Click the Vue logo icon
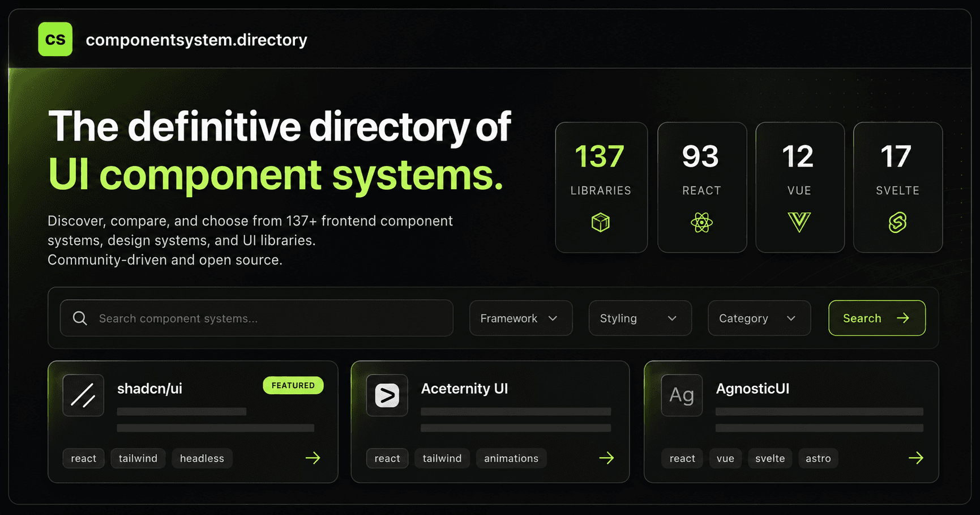Image resolution: width=980 pixels, height=515 pixels. coord(799,222)
